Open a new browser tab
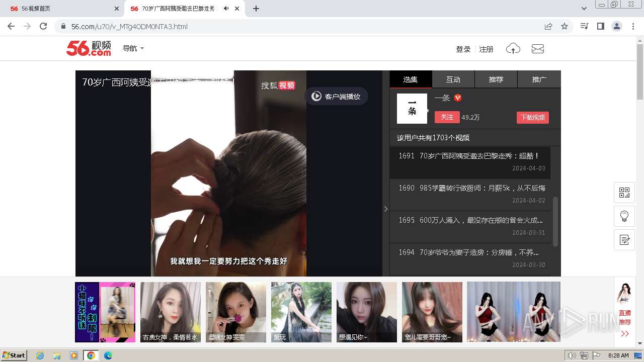644x362 pixels. point(256,9)
